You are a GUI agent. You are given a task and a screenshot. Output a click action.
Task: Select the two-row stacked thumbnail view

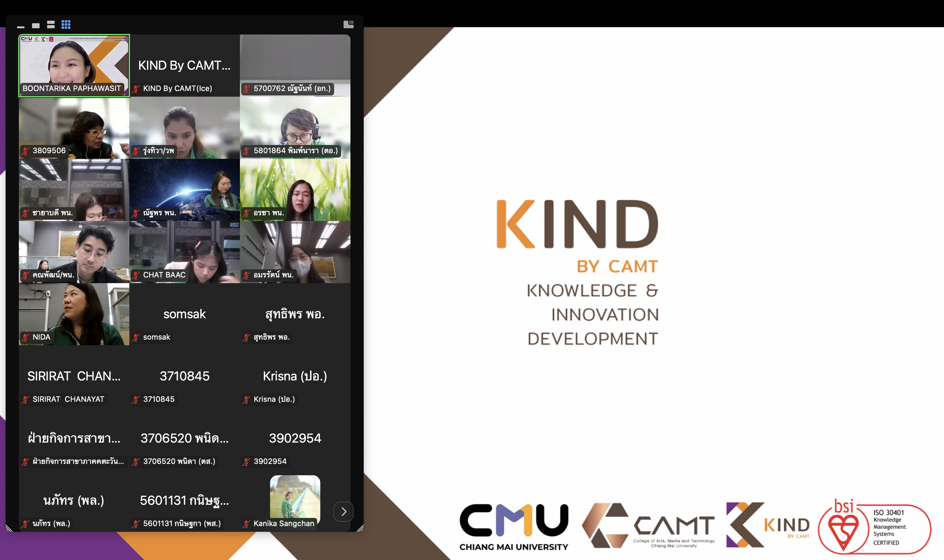51,25
